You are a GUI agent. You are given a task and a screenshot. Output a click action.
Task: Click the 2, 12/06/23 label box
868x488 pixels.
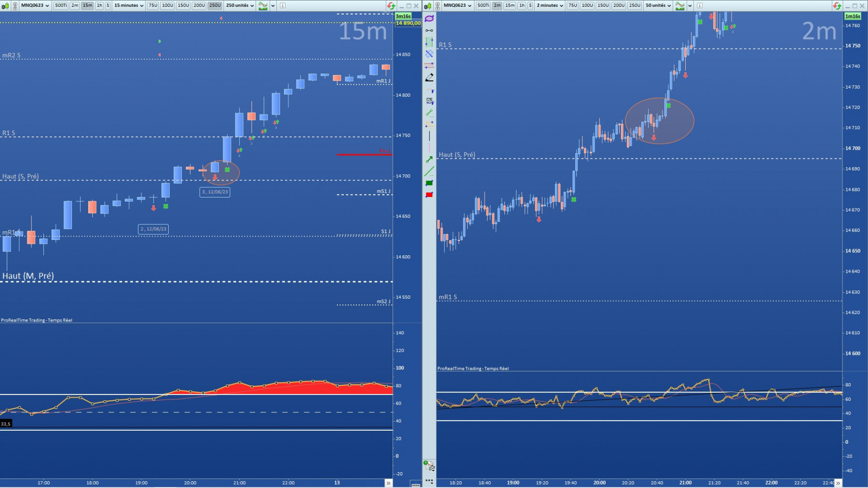tap(153, 229)
